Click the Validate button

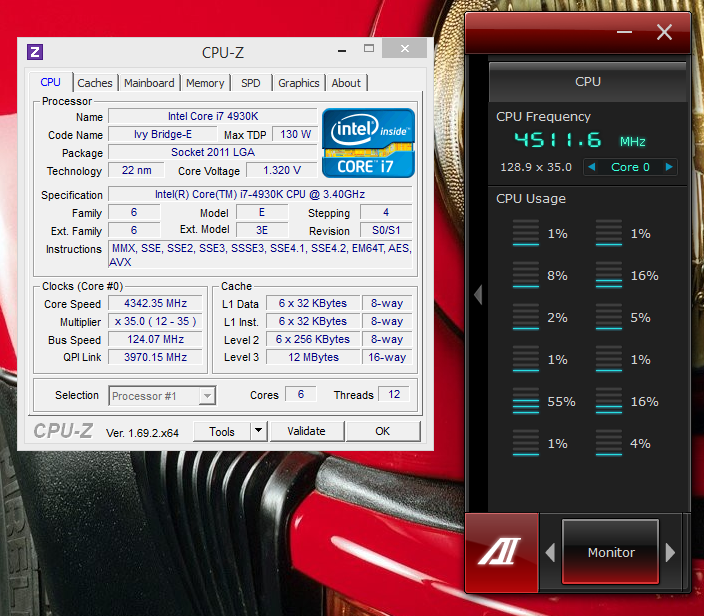(307, 431)
